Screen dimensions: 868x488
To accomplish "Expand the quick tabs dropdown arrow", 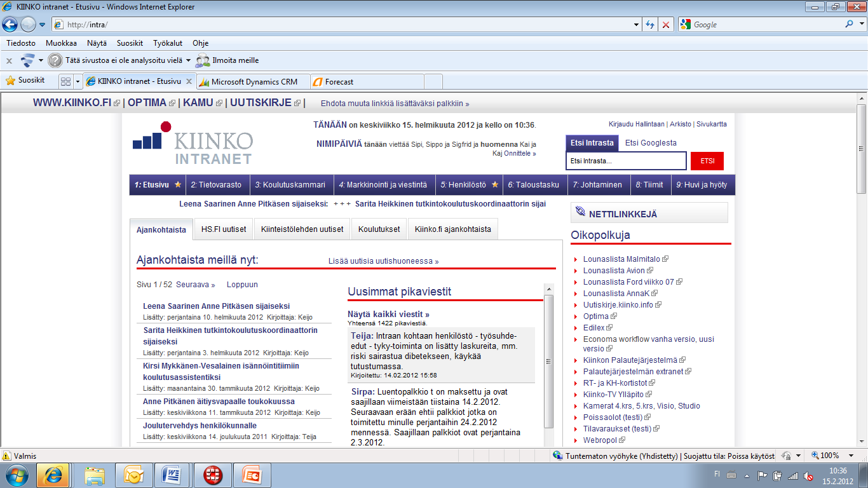I will tap(78, 81).
